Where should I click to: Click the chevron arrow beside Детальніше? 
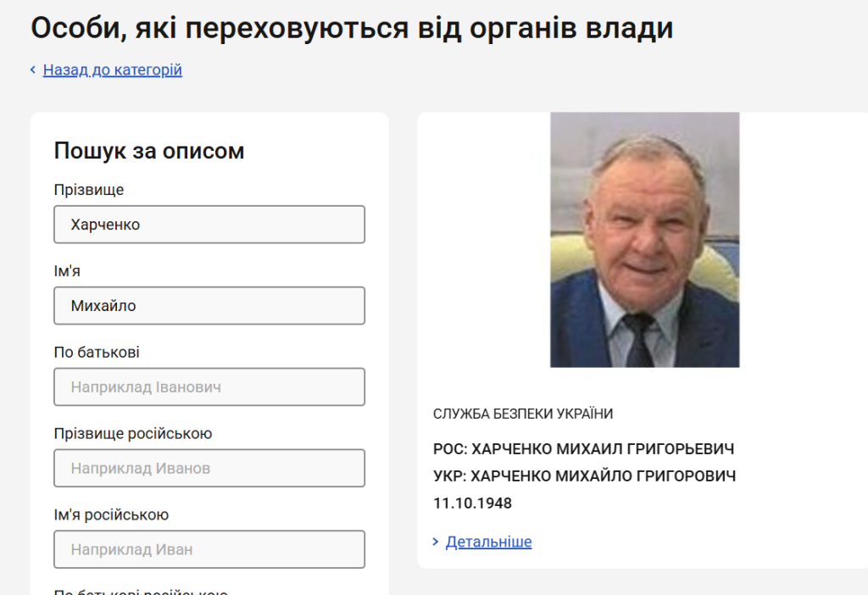[436, 542]
